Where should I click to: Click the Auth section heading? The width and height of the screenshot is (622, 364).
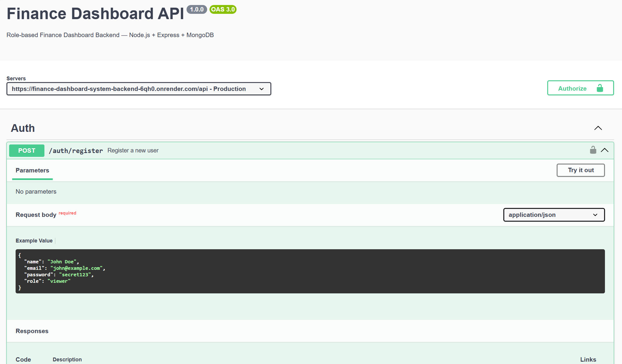click(x=23, y=128)
